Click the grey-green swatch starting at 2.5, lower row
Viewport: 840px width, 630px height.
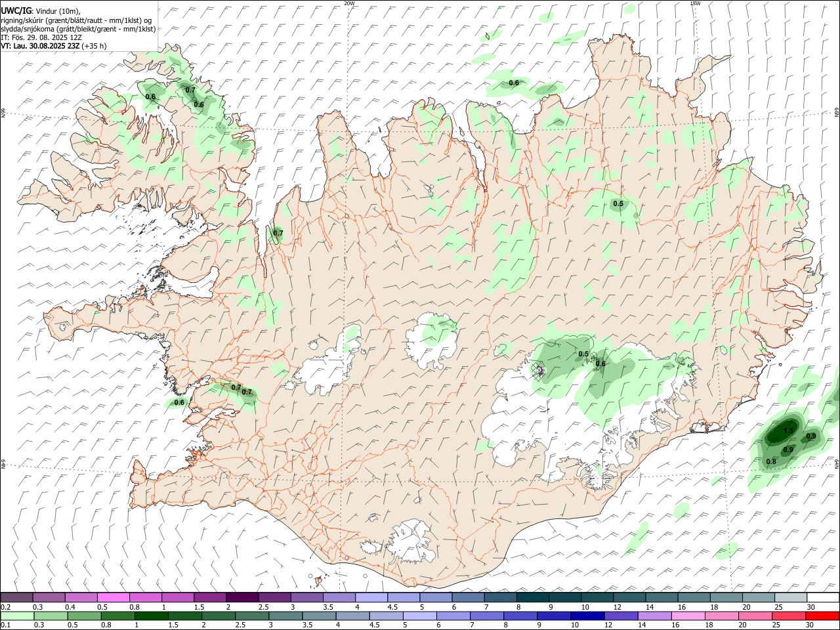point(252,616)
